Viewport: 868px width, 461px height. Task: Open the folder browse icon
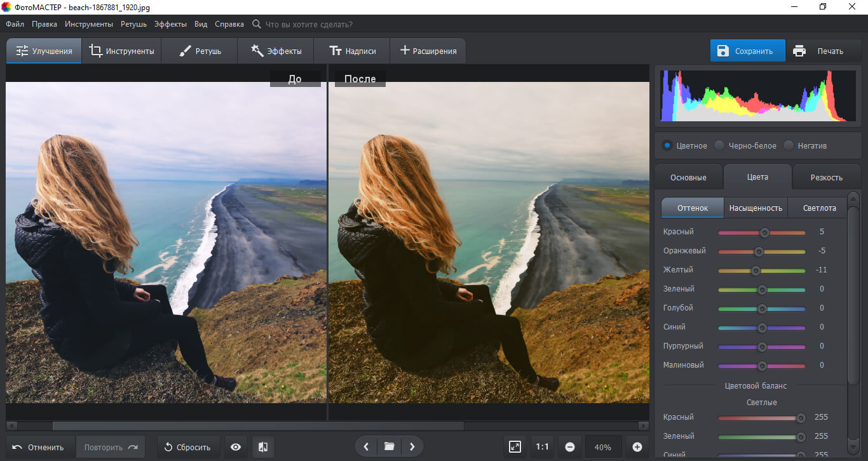(390, 447)
